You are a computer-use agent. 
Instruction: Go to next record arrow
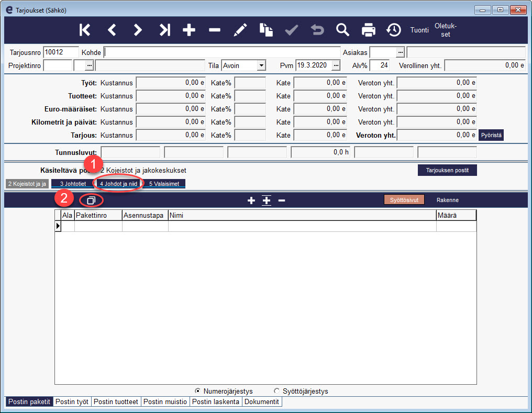pos(137,30)
